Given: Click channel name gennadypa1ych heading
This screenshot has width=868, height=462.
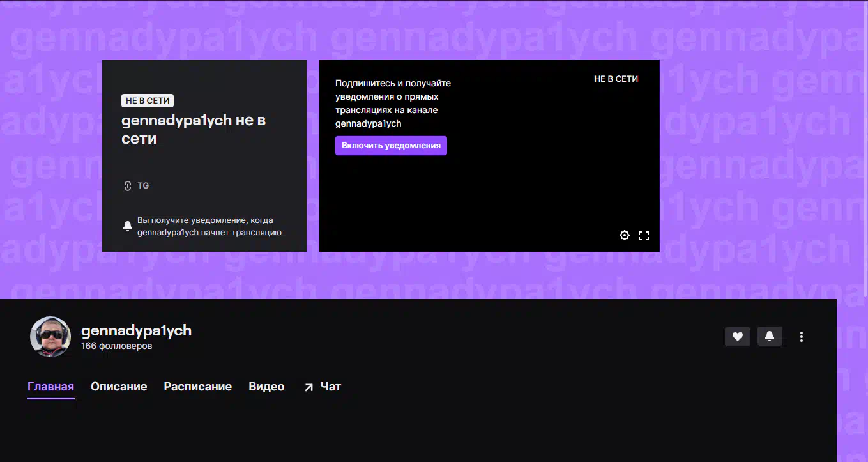Looking at the screenshot, I should (136, 330).
